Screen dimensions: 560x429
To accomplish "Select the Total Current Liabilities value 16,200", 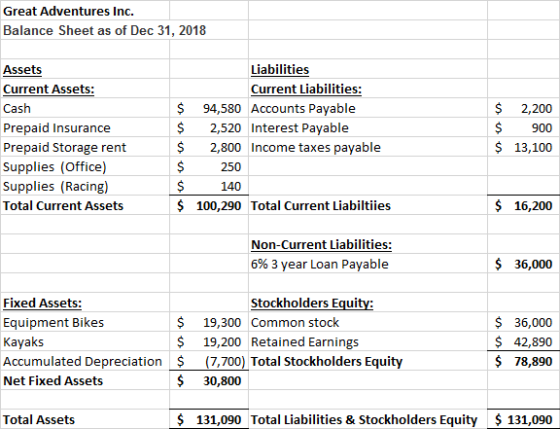I will (x=523, y=206).
